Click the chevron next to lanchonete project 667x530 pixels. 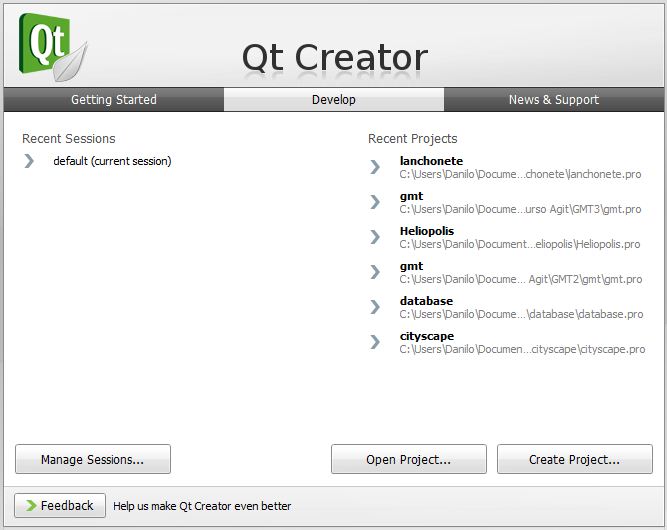click(x=375, y=167)
